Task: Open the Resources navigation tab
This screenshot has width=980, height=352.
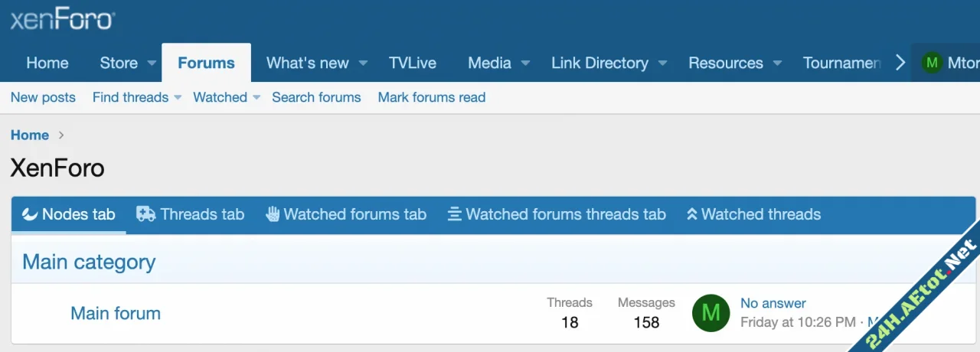Action: pos(726,63)
